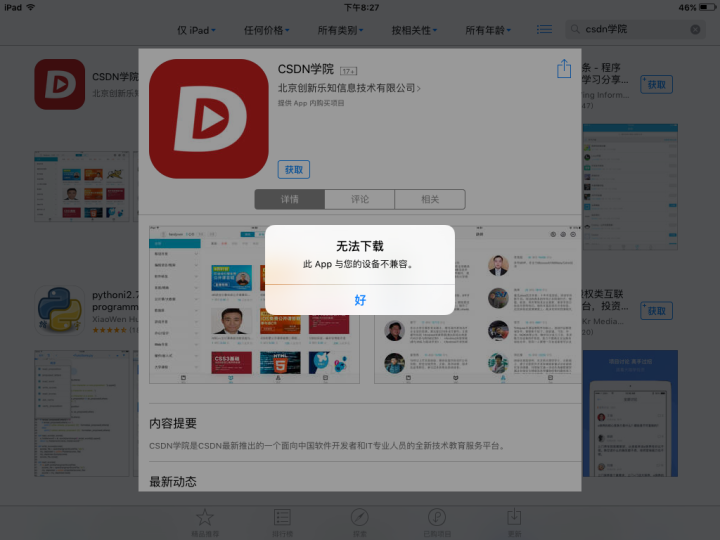Tap the 17+ age rating badge
Screen dimensions: 720x540
tap(349, 71)
